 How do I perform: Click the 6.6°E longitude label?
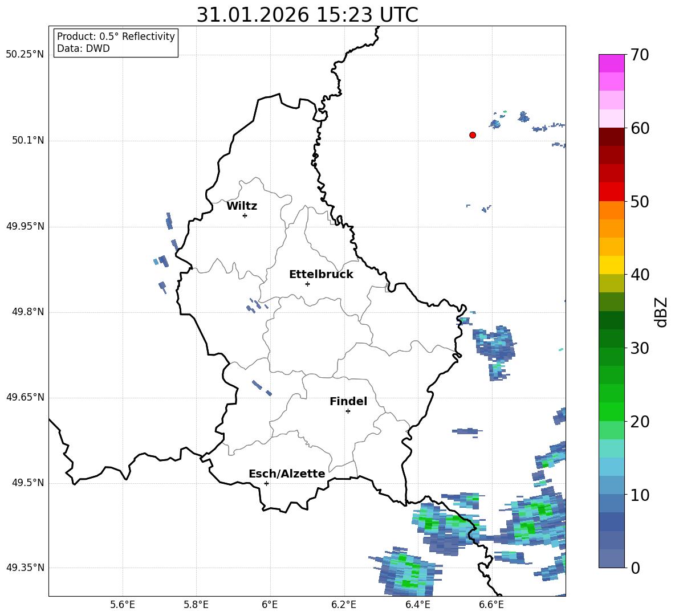491,605
